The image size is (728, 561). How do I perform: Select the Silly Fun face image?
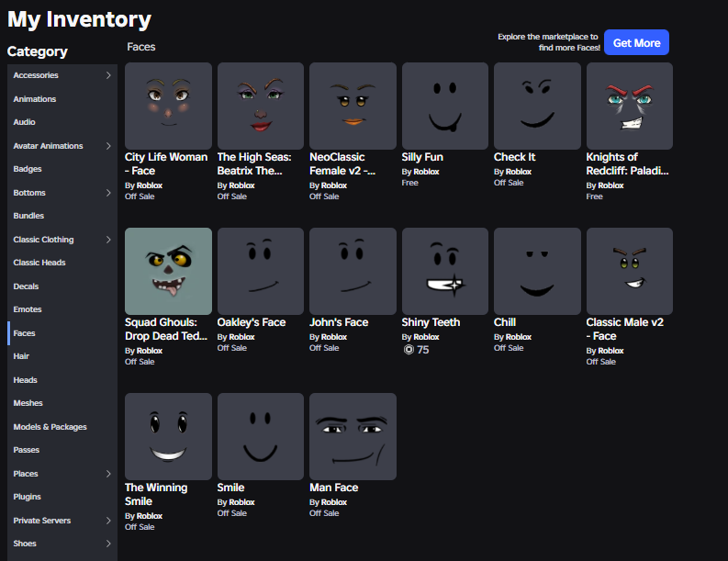(x=444, y=106)
